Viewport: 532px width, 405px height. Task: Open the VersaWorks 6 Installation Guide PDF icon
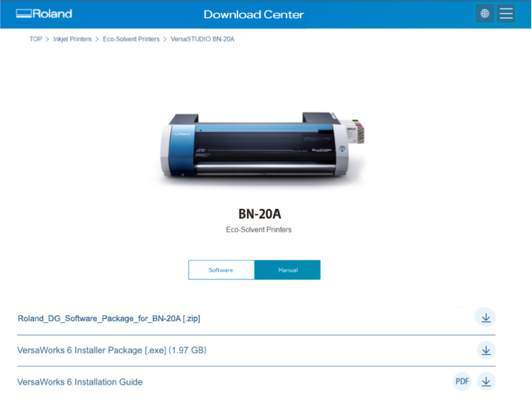[462, 381]
